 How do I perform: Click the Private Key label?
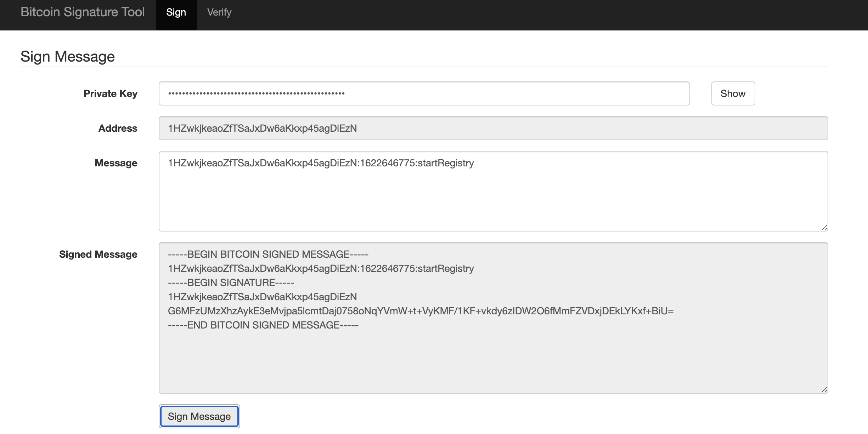point(110,93)
